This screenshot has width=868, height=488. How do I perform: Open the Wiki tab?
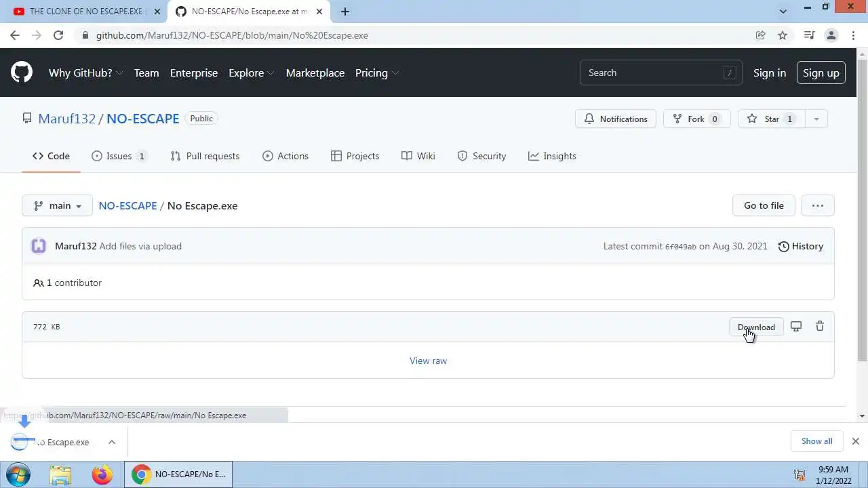[418, 156]
